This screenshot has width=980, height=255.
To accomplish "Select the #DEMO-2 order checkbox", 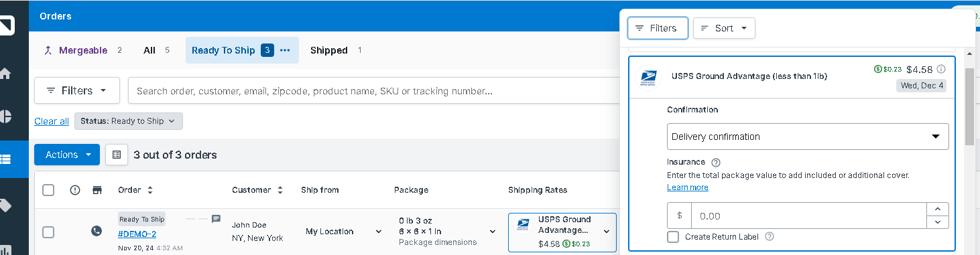I will [48, 232].
